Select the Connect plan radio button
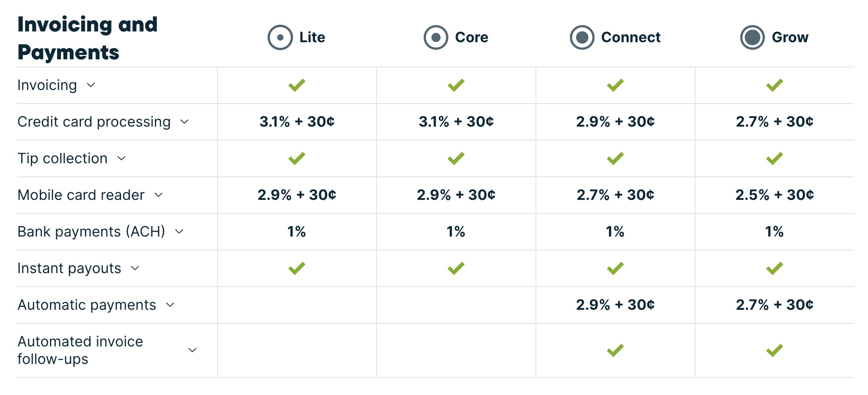 [x=582, y=37]
